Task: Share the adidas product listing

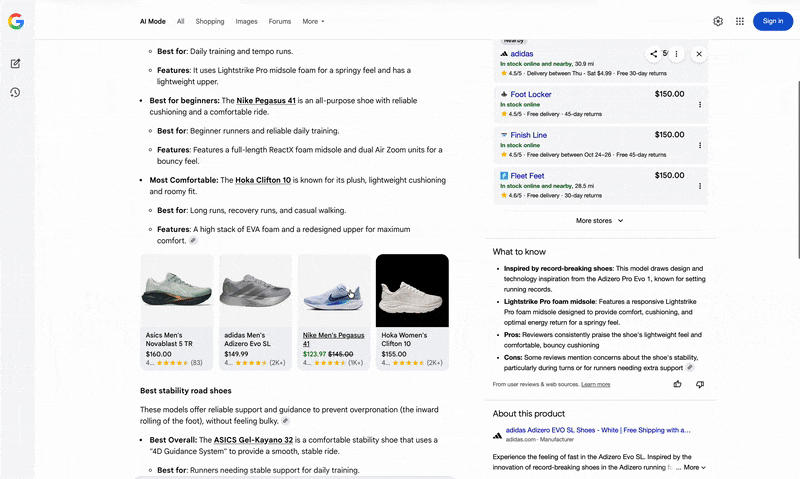Action: coord(654,54)
